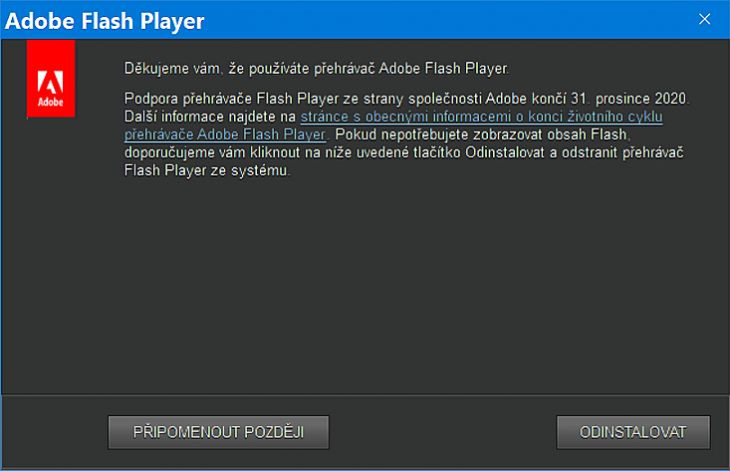730x471 pixels.
Task: Click the text 'Další informace najdete na'
Action: click(x=210, y=116)
